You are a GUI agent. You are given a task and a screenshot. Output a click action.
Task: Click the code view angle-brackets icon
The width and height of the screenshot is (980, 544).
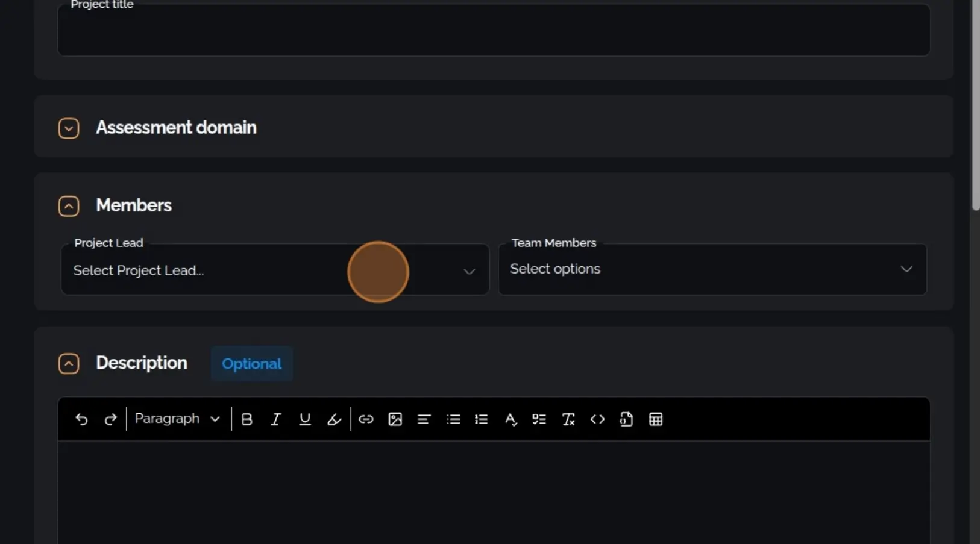click(x=597, y=419)
